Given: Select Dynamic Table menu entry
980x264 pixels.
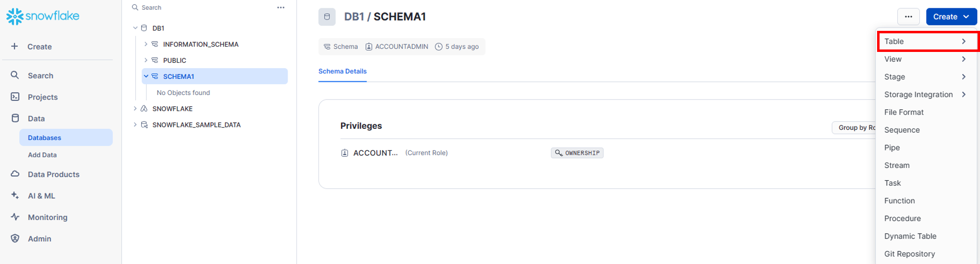Looking at the screenshot, I should [910, 236].
